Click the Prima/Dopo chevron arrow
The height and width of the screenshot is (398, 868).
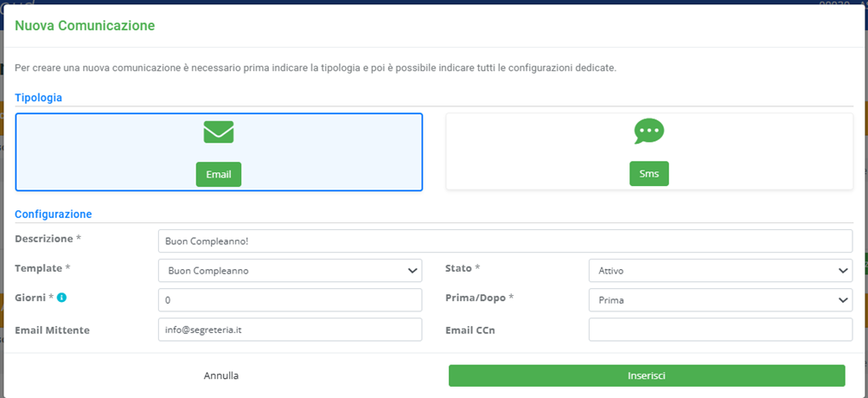(843, 300)
